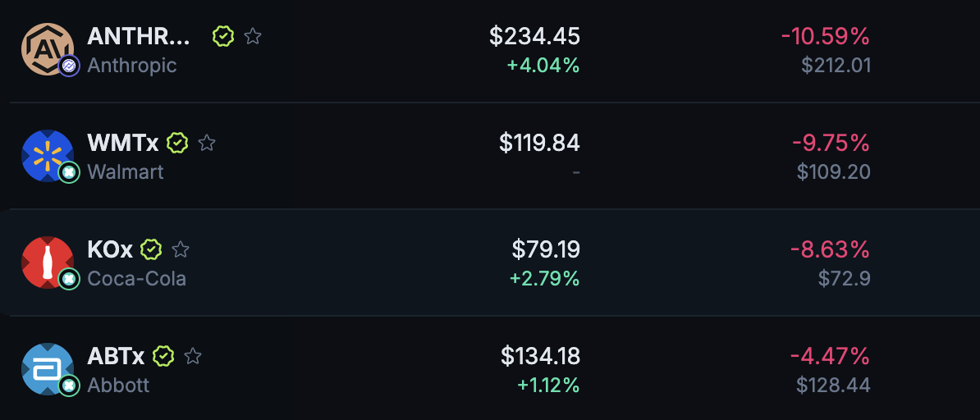Click the $234.45 Anthropic price
Viewport: 980px width, 420px height.
pos(534,36)
